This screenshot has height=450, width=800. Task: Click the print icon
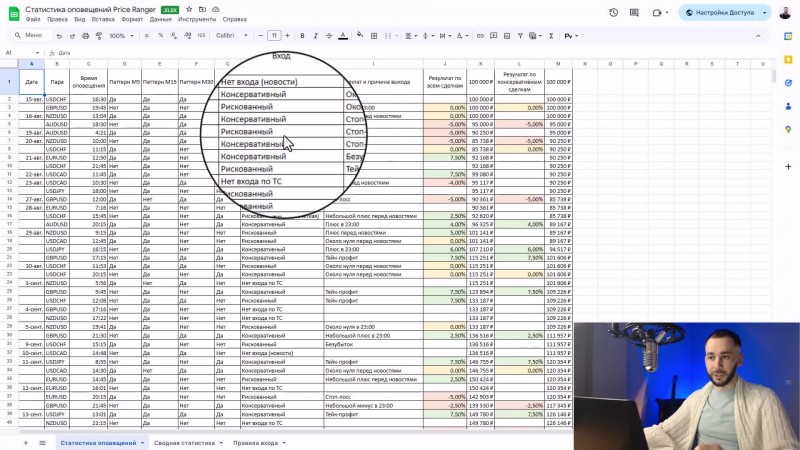click(x=85, y=36)
